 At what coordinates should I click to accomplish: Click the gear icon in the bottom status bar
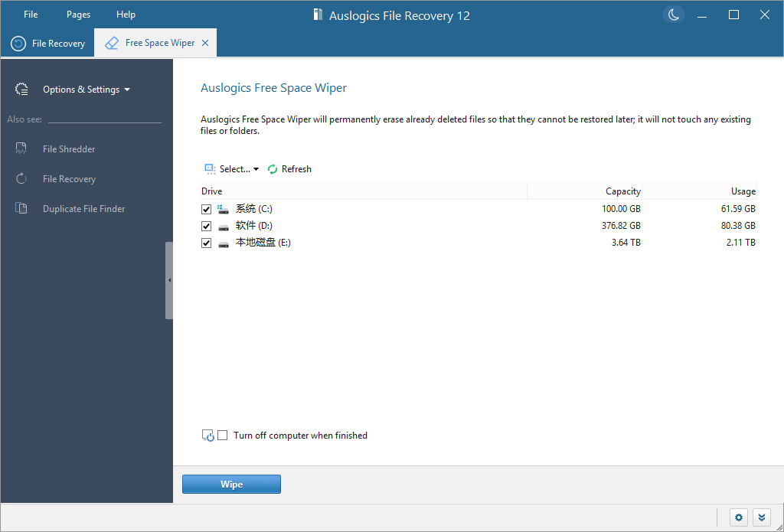click(737, 517)
